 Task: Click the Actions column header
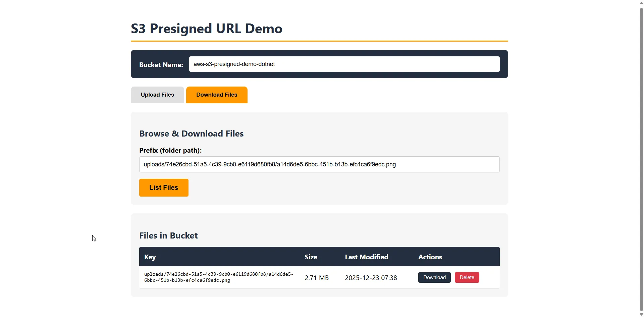(430, 257)
